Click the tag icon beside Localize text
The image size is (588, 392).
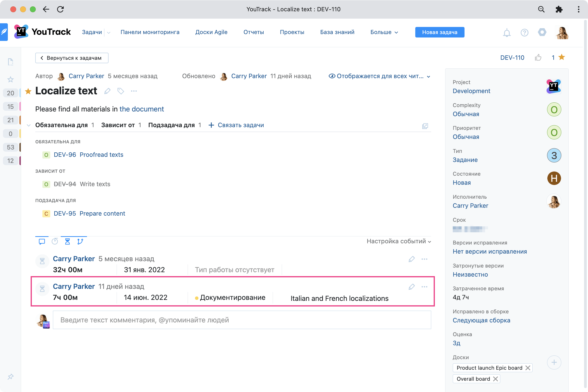click(121, 91)
